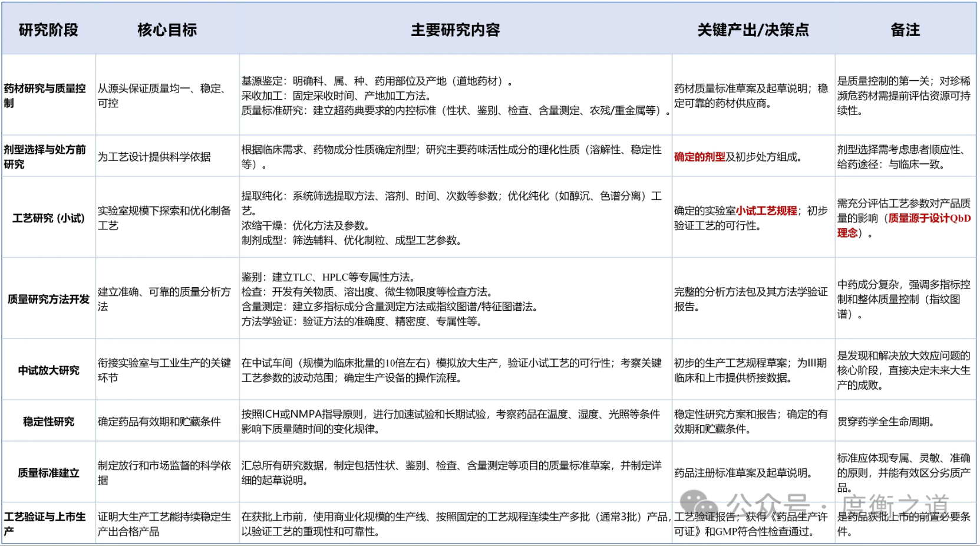Select the 药材研究与质量控制 stage cell

coord(45,96)
